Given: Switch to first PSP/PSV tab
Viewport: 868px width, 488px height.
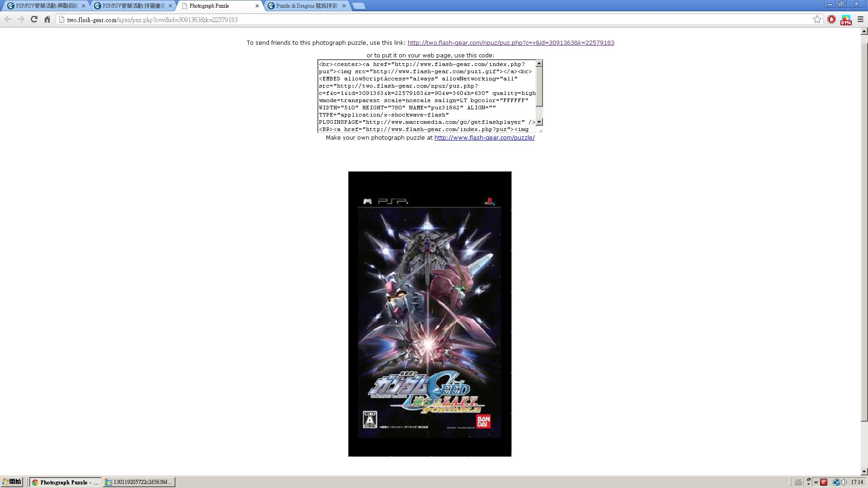Looking at the screenshot, I should coord(45,6).
